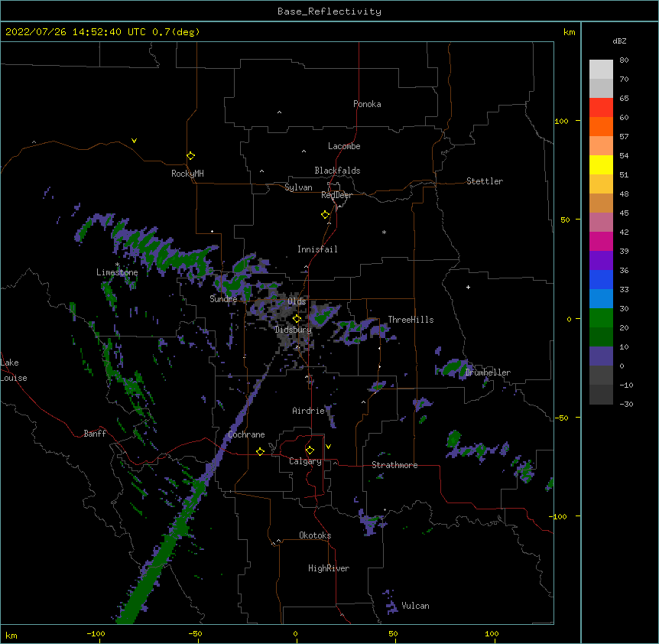Click the -100 label on horizontal axis
Viewport: 659px width, 644px height.
tap(96, 633)
